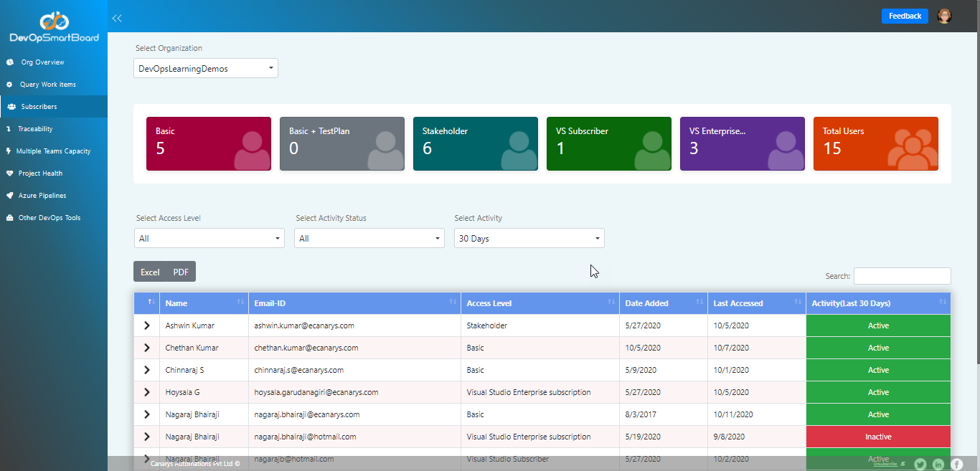Expand the Chethan Kumar row
The image size is (980, 471).
coord(147,348)
